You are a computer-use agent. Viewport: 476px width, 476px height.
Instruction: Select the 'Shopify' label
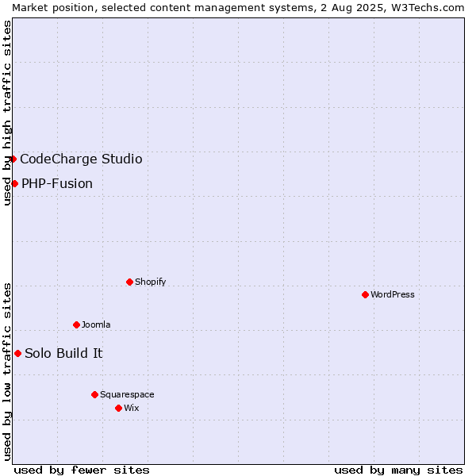click(150, 282)
